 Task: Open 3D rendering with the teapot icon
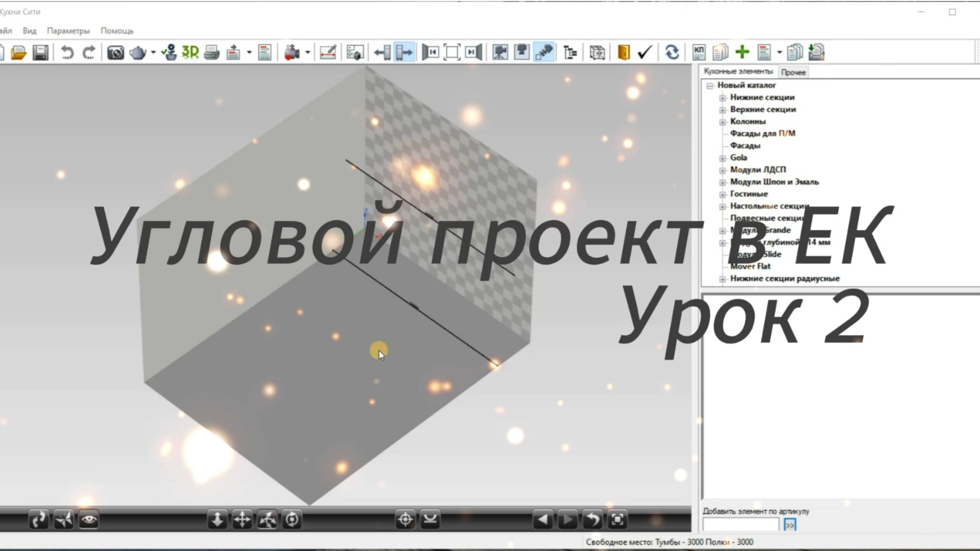138,52
